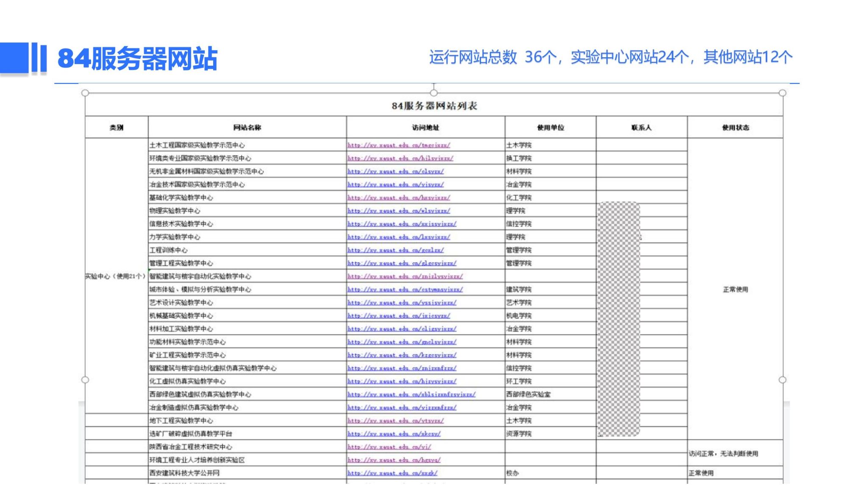Follow the link for 无机非金属材料国家级实验教学示范中心

(395, 171)
